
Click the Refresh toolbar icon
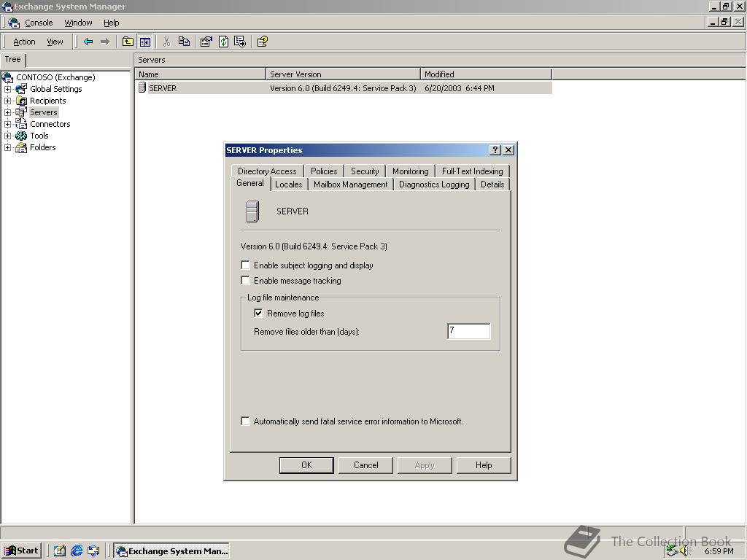[223, 42]
